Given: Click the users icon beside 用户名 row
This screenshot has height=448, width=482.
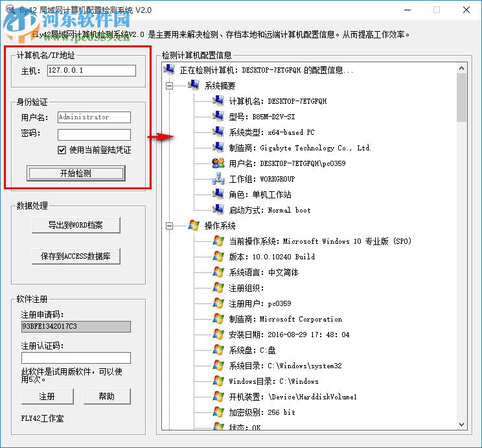Looking at the screenshot, I should [218, 163].
